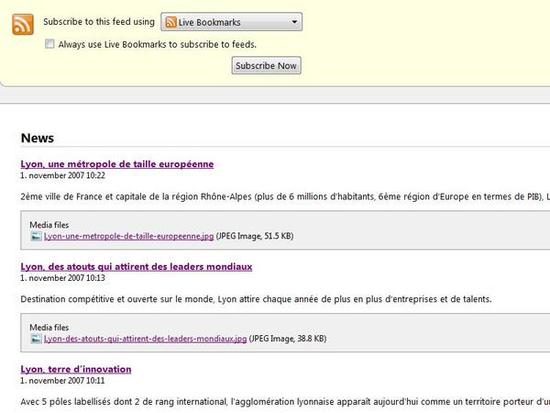Open the Live Bookmarks feed reader dropdown
Screen dimensions: 550x413
click(x=232, y=22)
